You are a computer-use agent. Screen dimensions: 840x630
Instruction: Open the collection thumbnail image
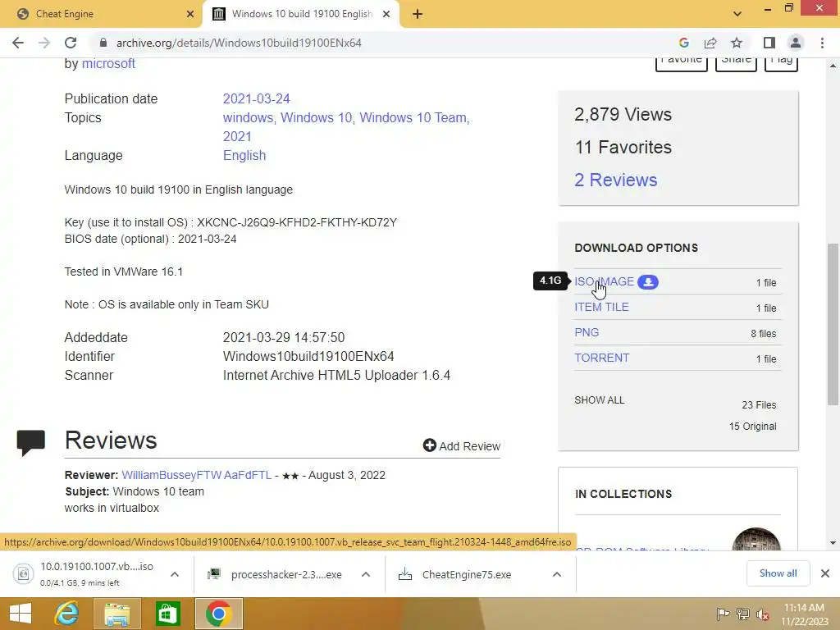(756, 539)
